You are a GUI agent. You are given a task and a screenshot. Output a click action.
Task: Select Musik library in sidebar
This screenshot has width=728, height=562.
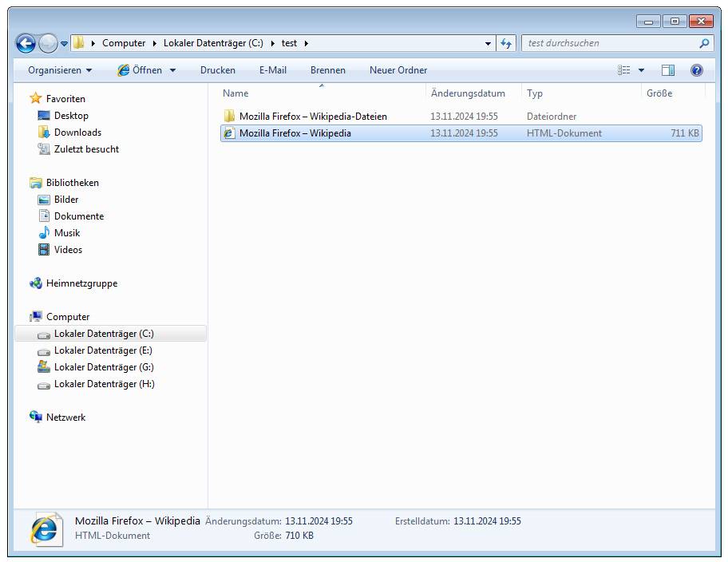coord(67,233)
